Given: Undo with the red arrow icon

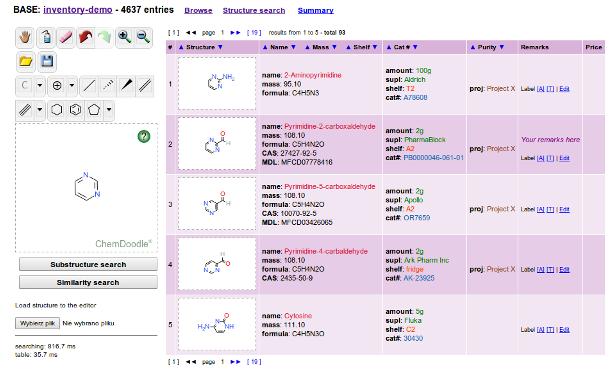Looking at the screenshot, I should pos(85,37).
